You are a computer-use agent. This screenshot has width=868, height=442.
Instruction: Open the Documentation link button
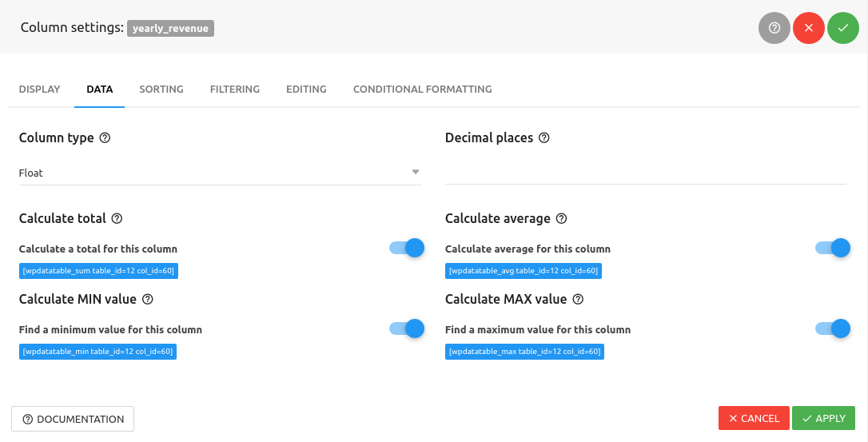pos(73,419)
